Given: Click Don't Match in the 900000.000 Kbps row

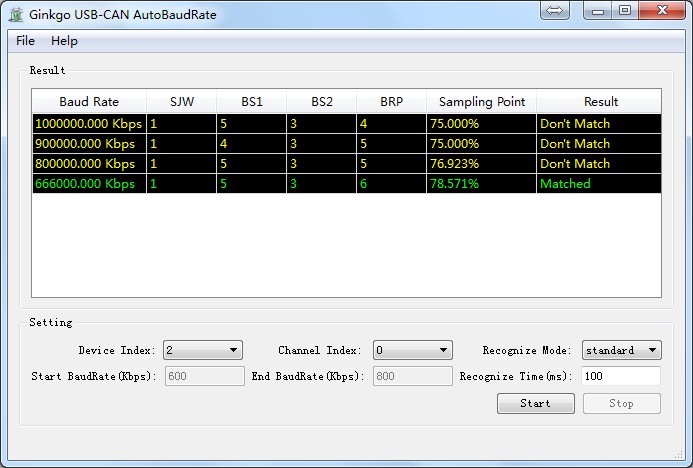Looking at the screenshot, I should (x=599, y=144).
